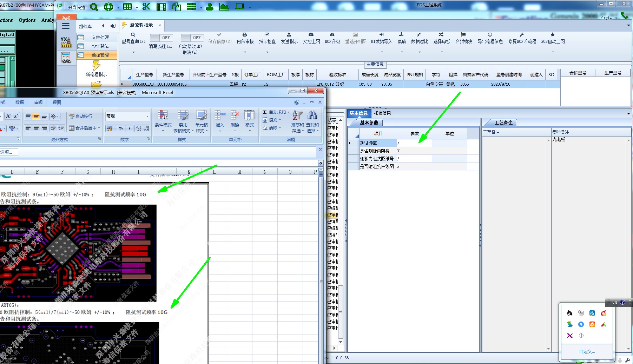Open the green area chart icon
The image size is (633, 364).
tap(224, 7)
